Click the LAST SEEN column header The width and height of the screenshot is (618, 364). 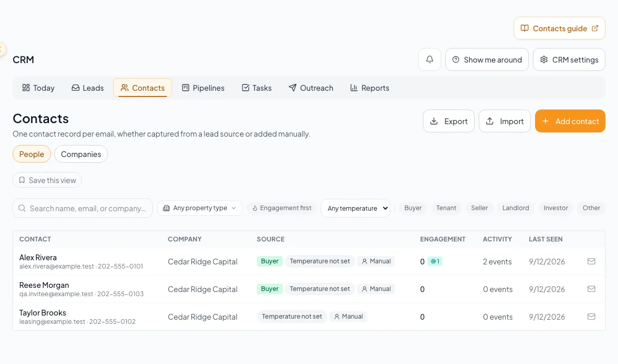pyautogui.click(x=546, y=239)
